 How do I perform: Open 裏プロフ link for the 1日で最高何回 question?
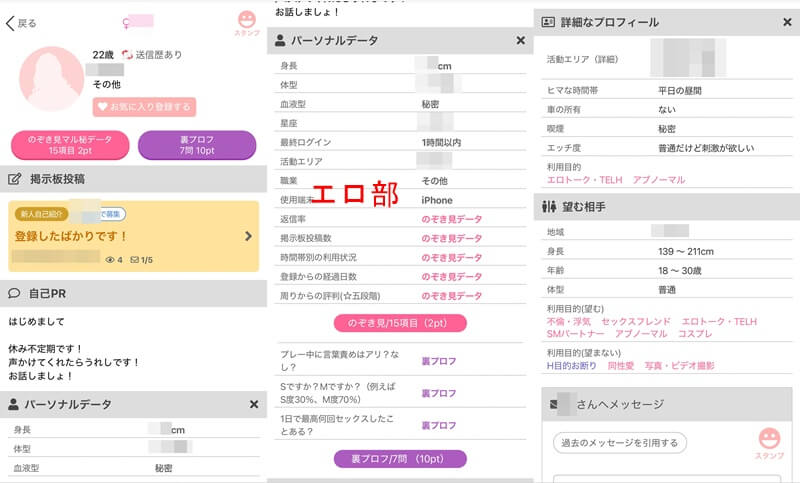point(439,425)
